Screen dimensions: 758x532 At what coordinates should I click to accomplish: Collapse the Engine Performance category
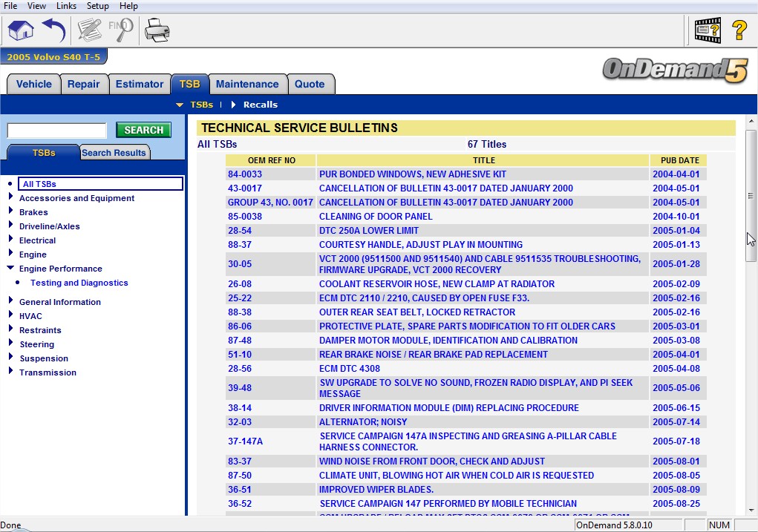(10, 268)
